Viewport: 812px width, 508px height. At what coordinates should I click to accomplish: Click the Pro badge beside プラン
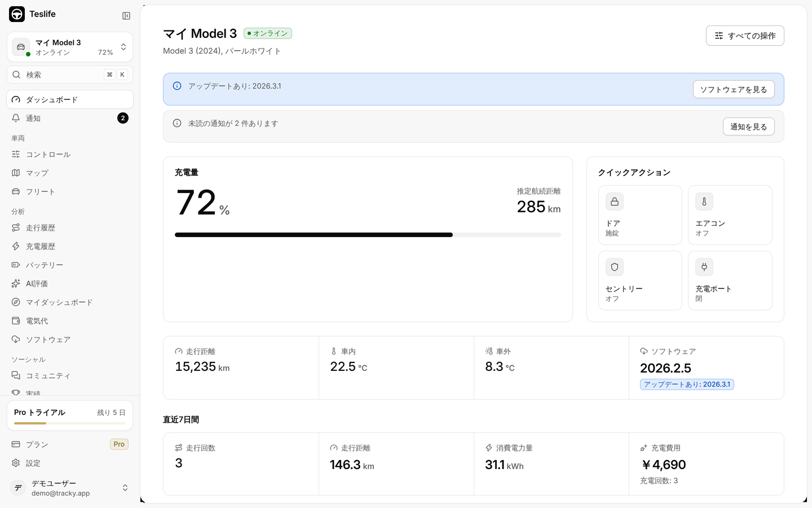click(x=119, y=444)
